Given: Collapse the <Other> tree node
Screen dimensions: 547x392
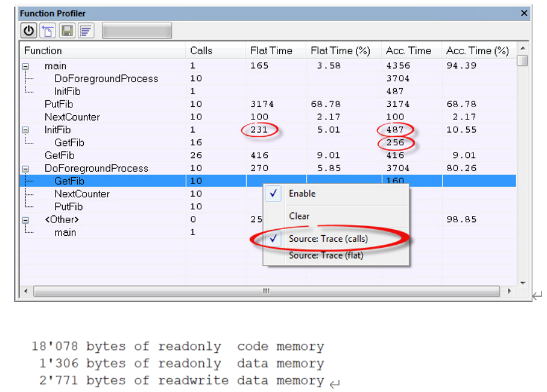Looking at the screenshot, I should [x=25, y=220].
